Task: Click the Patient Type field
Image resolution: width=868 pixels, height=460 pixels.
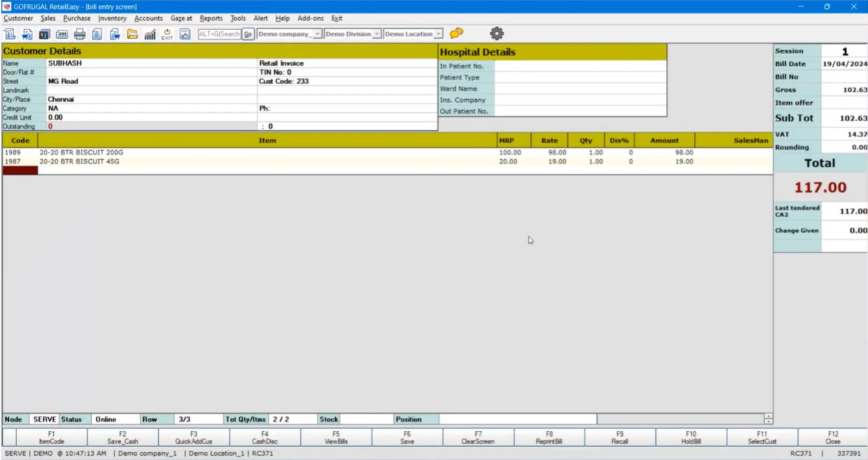Action: (580, 77)
